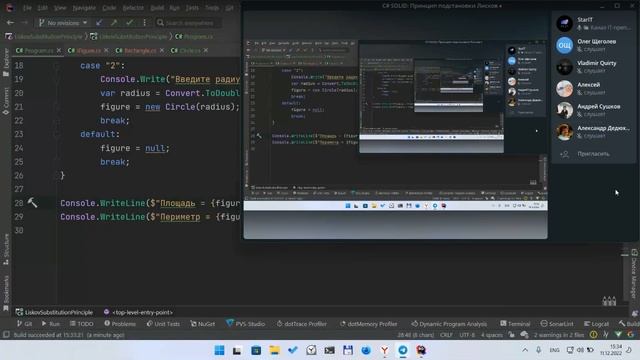Click the forward navigation arrow in toolbar
This screenshot has width=640, height=360.
(x=24, y=22)
